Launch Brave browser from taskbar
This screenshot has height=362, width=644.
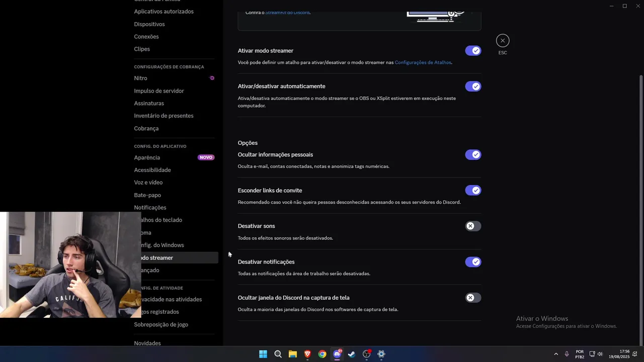(307, 354)
